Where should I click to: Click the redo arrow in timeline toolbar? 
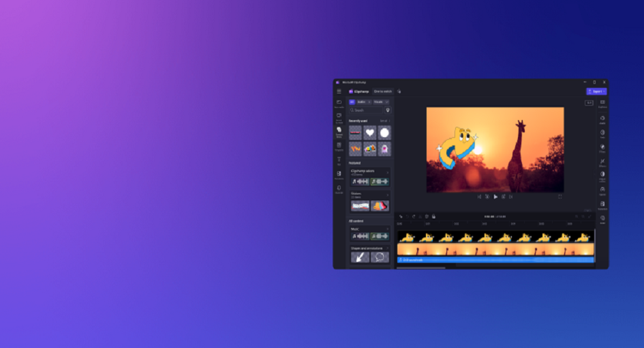[x=414, y=216]
